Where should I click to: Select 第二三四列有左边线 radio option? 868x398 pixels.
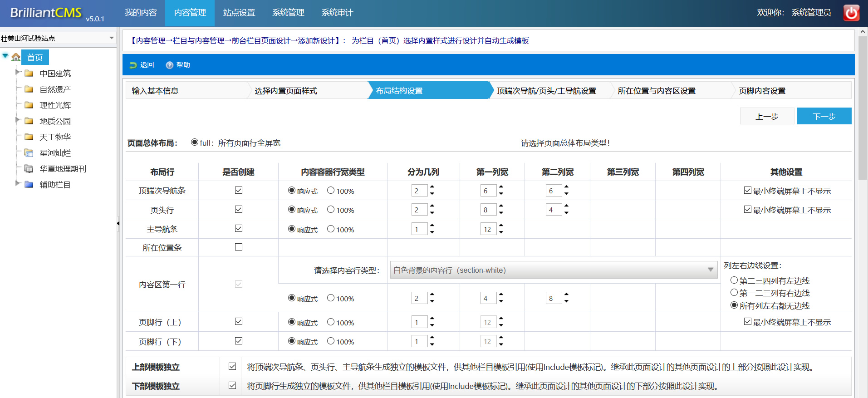[x=734, y=280]
